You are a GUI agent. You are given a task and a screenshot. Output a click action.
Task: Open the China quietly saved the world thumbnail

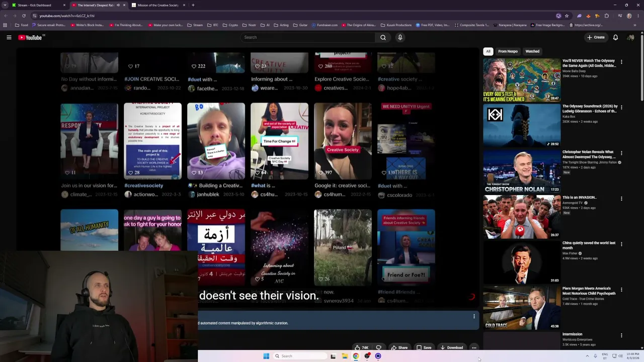point(522,262)
